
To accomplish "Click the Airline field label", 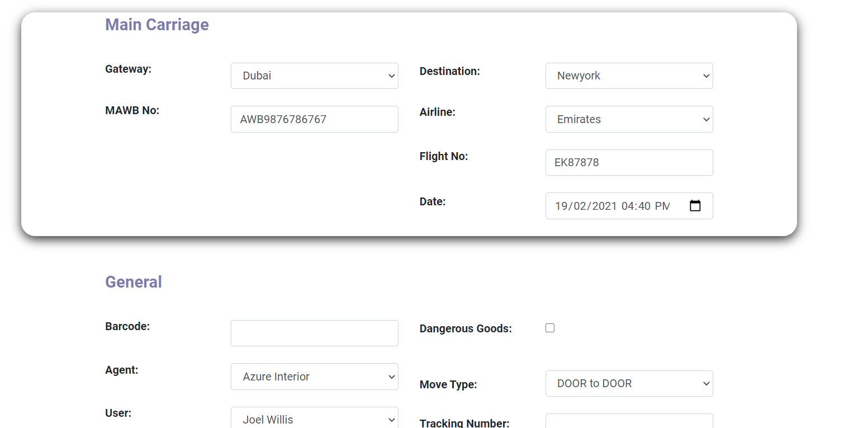I will click(437, 112).
